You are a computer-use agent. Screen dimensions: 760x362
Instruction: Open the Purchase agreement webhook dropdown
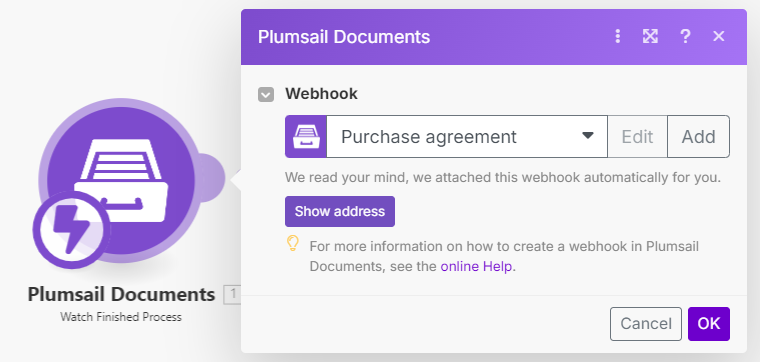point(467,137)
